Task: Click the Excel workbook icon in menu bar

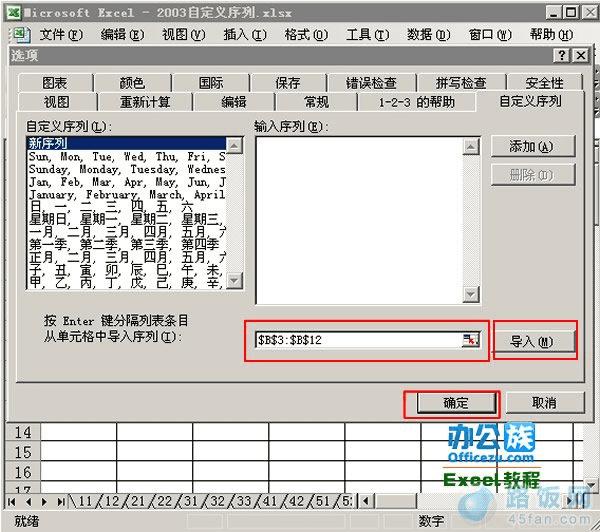Action: pos(20,35)
